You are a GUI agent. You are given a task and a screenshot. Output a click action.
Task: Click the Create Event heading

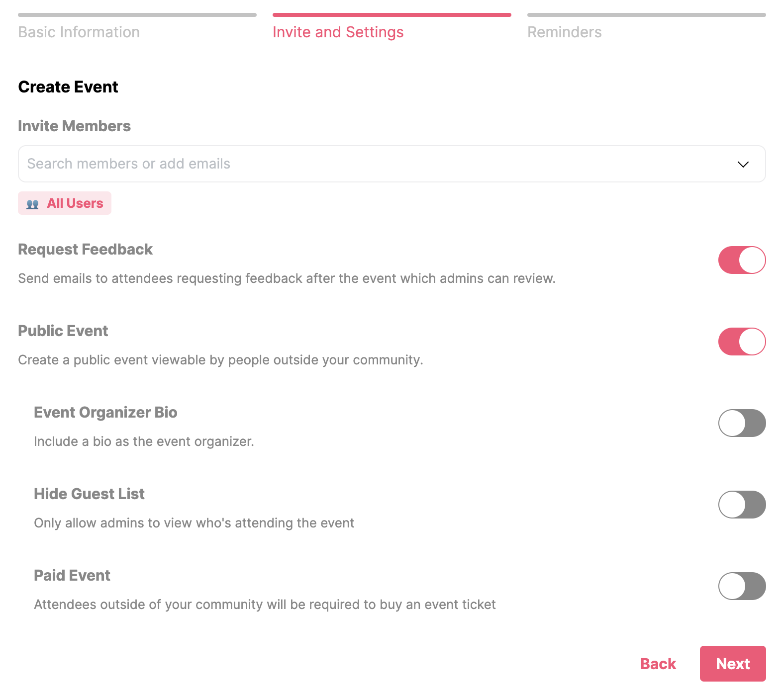click(68, 87)
